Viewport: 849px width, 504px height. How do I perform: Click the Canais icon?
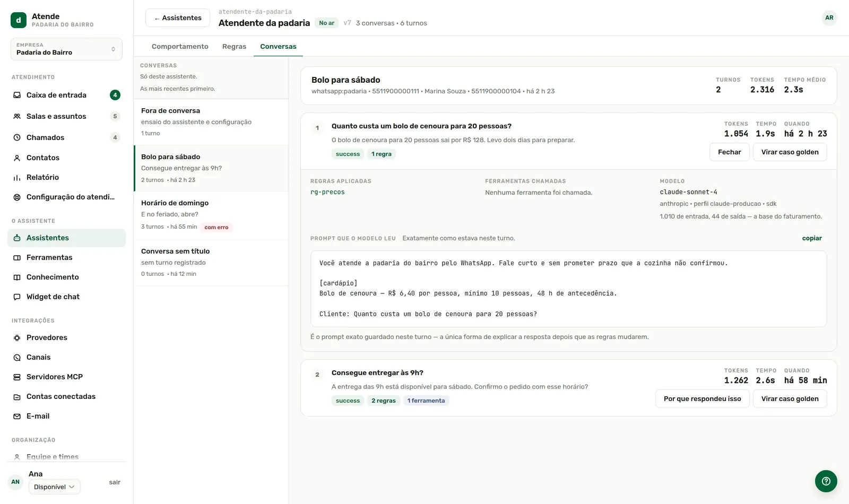[17, 357]
